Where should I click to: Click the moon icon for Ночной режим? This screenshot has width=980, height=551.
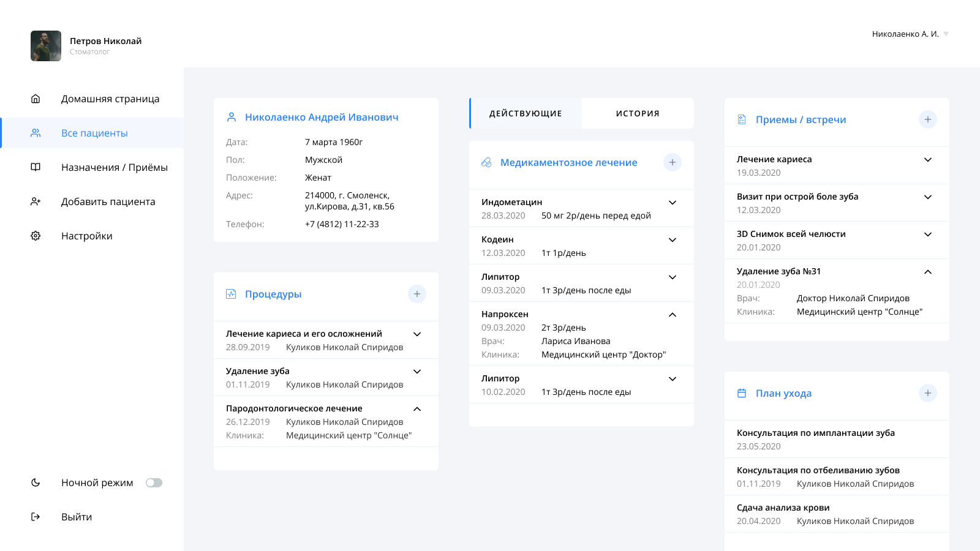pos(36,482)
